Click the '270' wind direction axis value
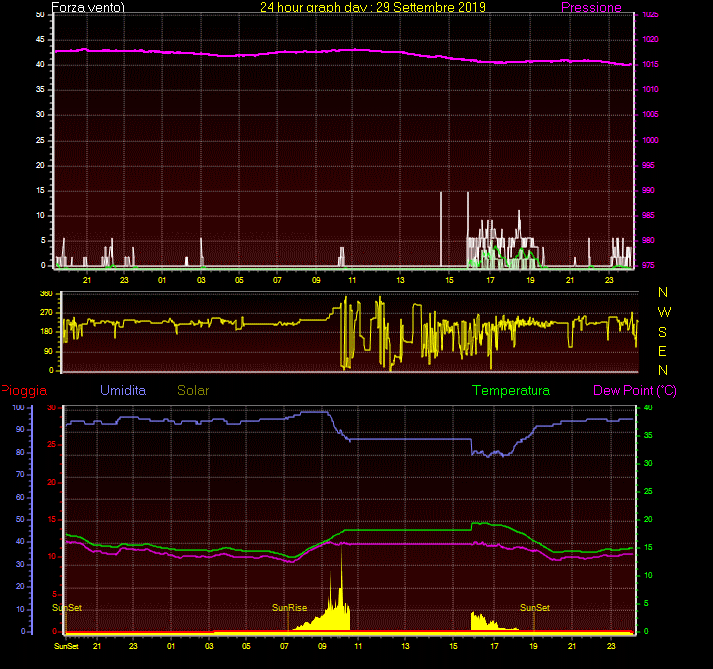Image resolution: width=713 pixels, height=669 pixels. coord(46,312)
